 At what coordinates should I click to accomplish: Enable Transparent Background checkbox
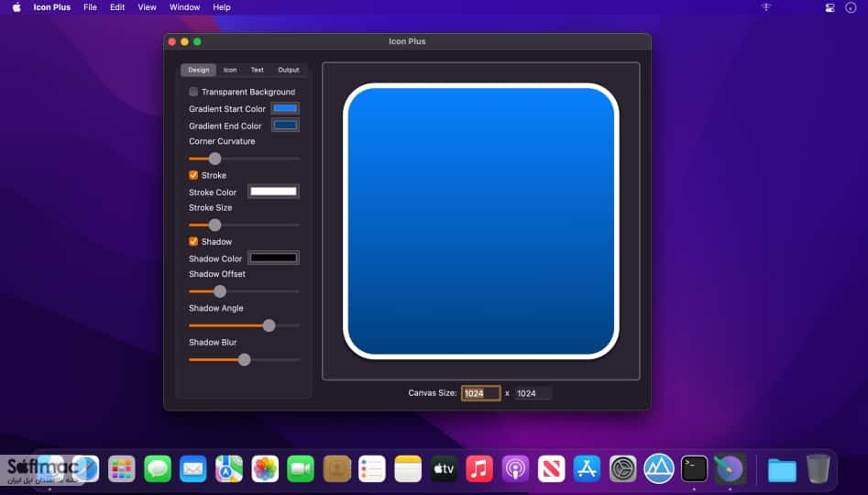coord(193,92)
